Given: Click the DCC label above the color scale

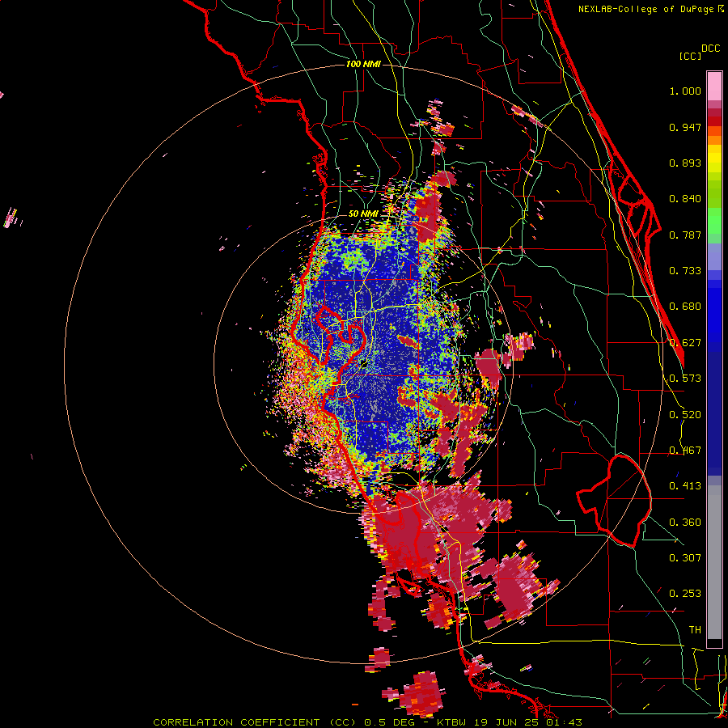Looking at the screenshot, I should [x=710, y=49].
